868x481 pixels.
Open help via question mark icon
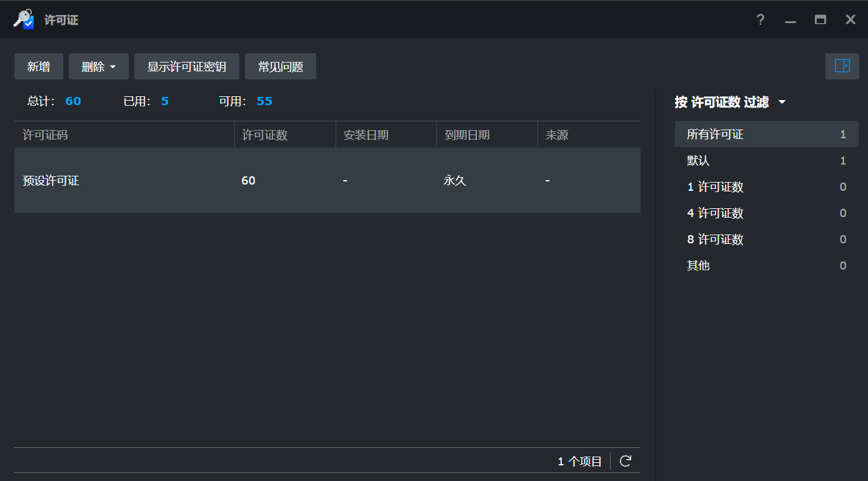[x=760, y=20]
